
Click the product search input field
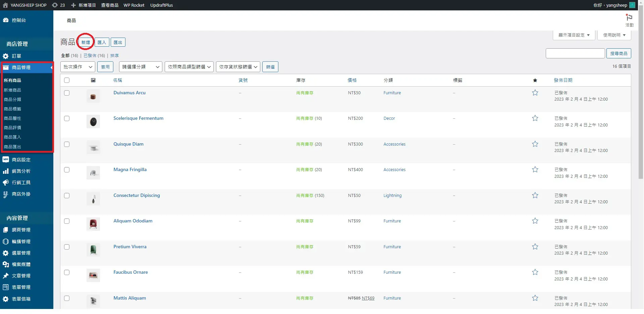[x=575, y=53]
